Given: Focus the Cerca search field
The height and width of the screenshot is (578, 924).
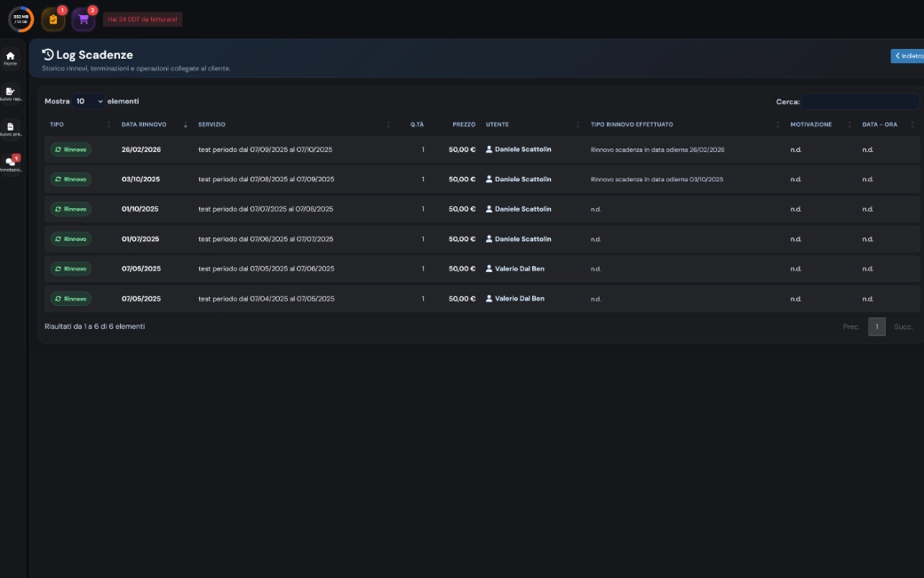Looking at the screenshot, I should tap(860, 101).
